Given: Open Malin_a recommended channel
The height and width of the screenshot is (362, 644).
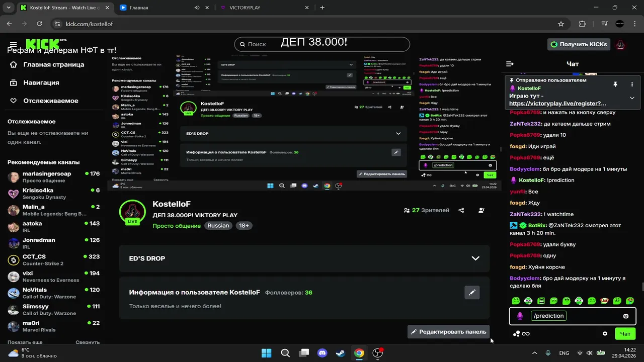Looking at the screenshot, I should [54, 210].
